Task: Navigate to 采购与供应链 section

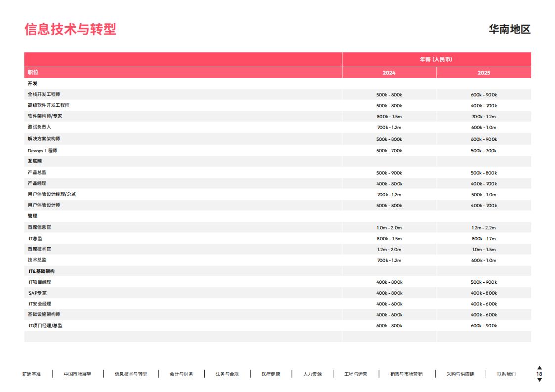Action: (x=460, y=374)
